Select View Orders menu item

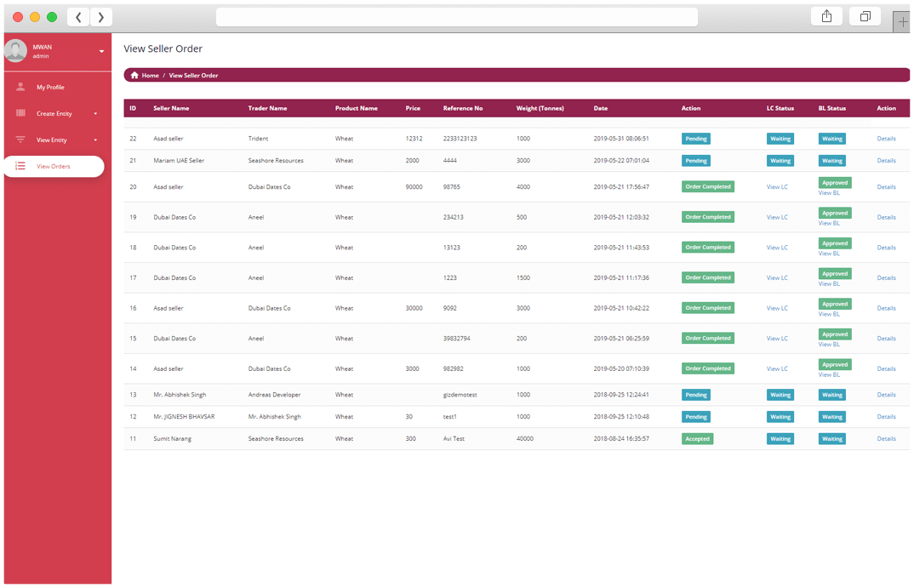tap(54, 167)
